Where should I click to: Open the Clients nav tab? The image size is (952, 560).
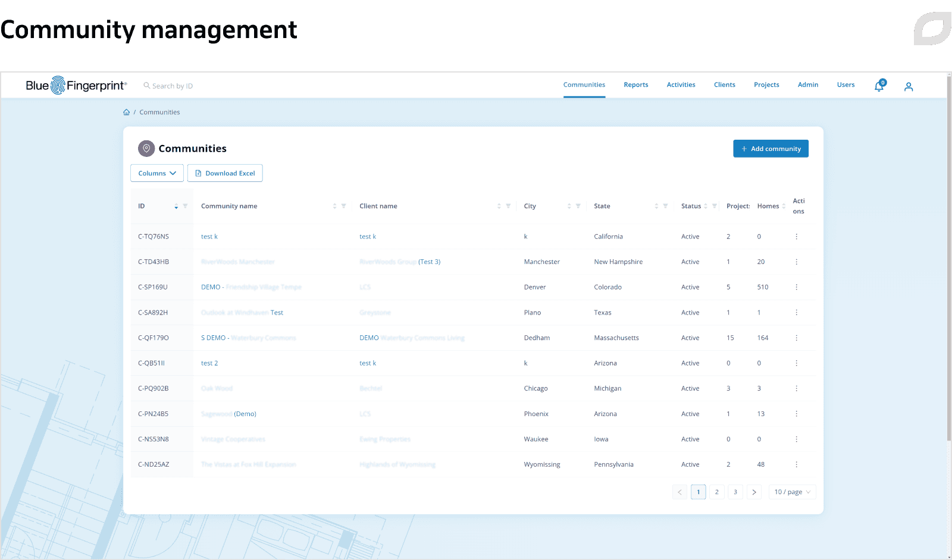(x=725, y=85)
